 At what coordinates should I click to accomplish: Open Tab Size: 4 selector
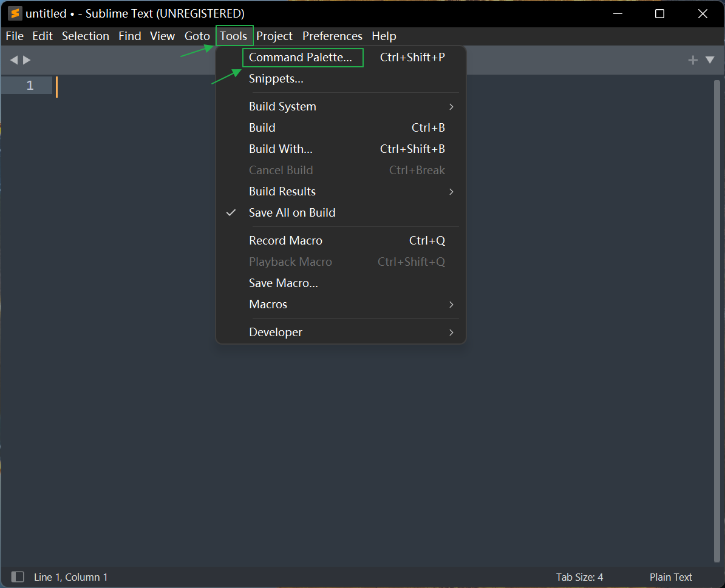click(x=579, y=577)
